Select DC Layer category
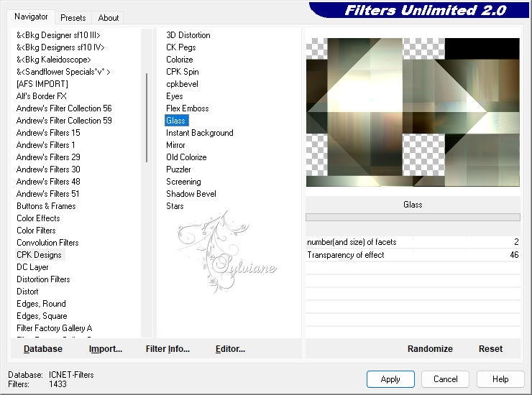The image size is (532, 395). (32, 267)
